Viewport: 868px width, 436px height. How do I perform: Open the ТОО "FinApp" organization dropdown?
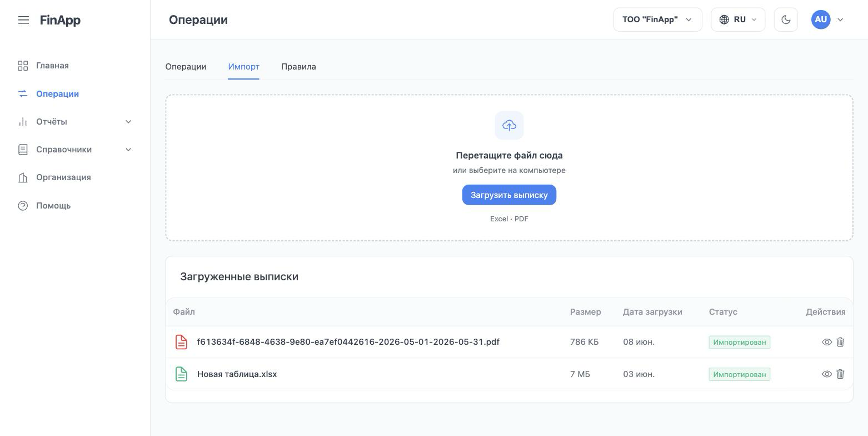(658, 19)
